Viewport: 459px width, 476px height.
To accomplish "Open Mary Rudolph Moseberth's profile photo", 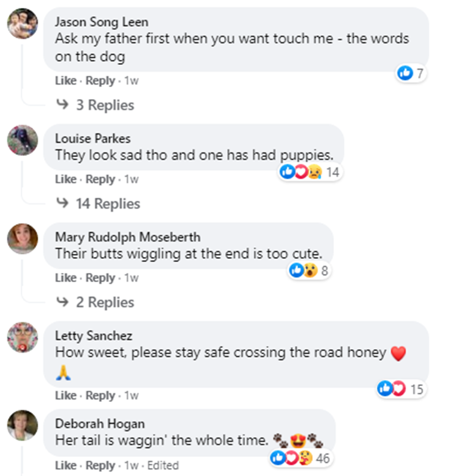I will pos(23,239).
